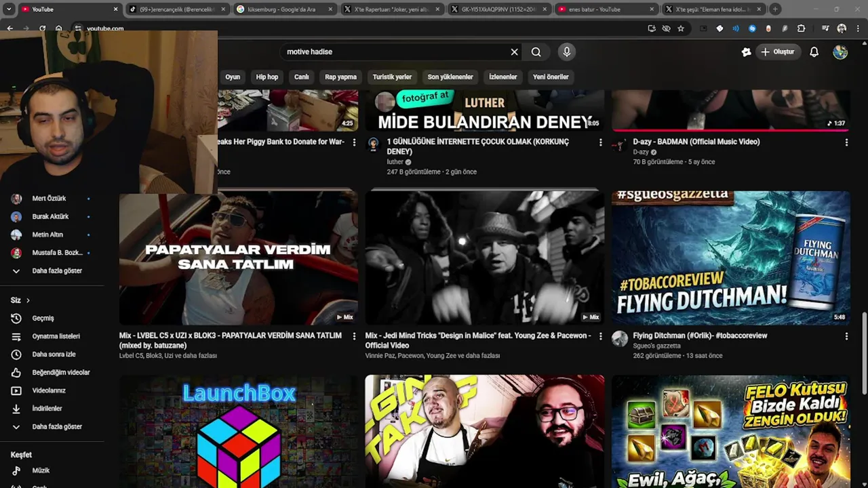Open options menu for Piggy Bank video
This screenshot has width=868, height=488.
(x=354, y=142)
